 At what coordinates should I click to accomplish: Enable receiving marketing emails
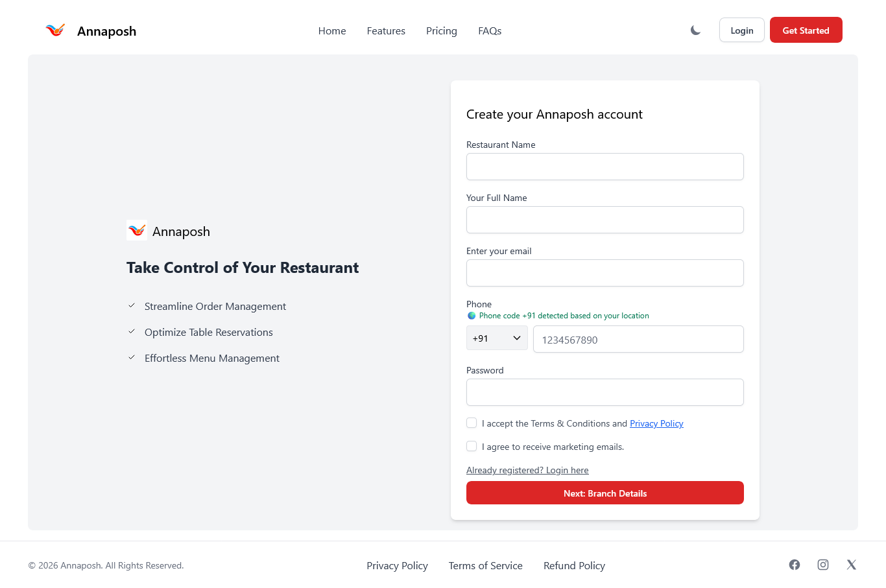point(472,446)
